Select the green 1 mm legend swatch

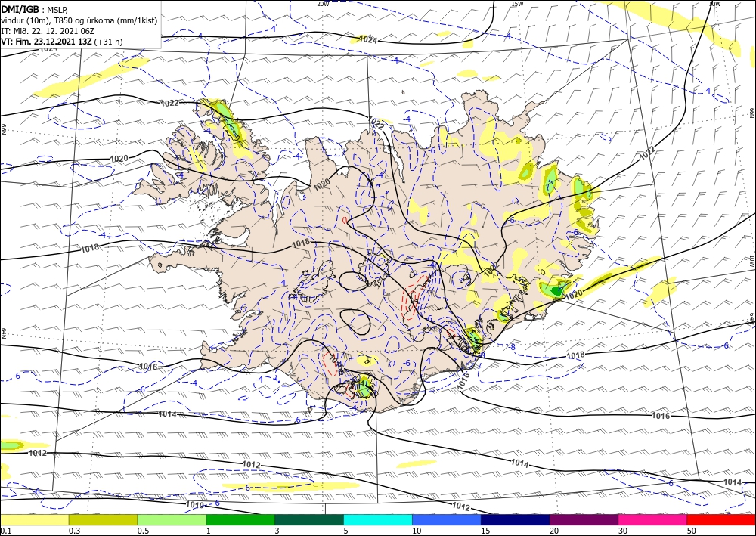(x=240, y=520)
